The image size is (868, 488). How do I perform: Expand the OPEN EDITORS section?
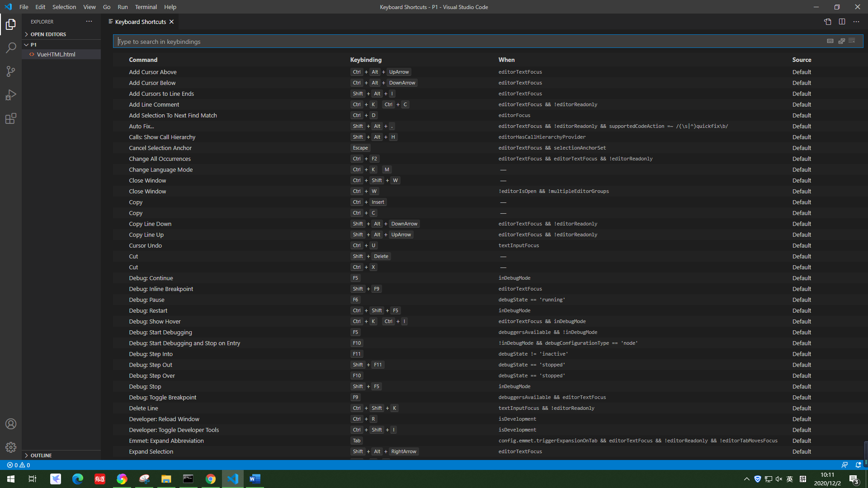coord(48,34)
